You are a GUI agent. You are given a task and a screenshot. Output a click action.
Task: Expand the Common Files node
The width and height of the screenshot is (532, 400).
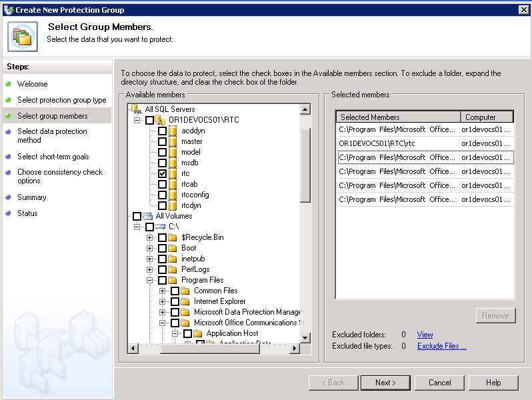pos(162,291)
